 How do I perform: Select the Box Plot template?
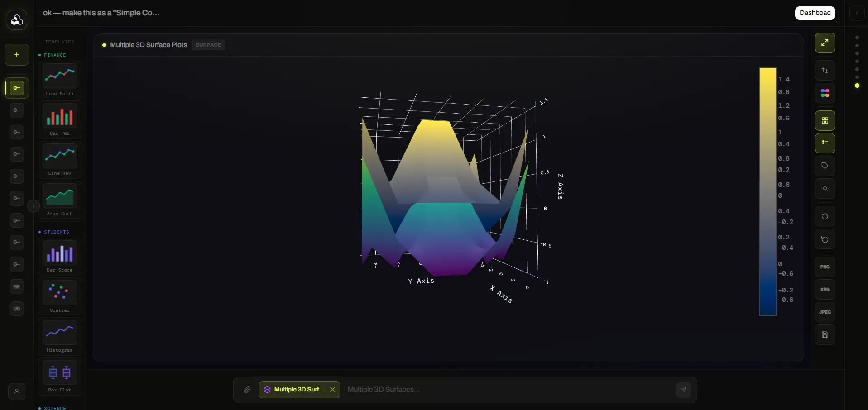(60, 377)
